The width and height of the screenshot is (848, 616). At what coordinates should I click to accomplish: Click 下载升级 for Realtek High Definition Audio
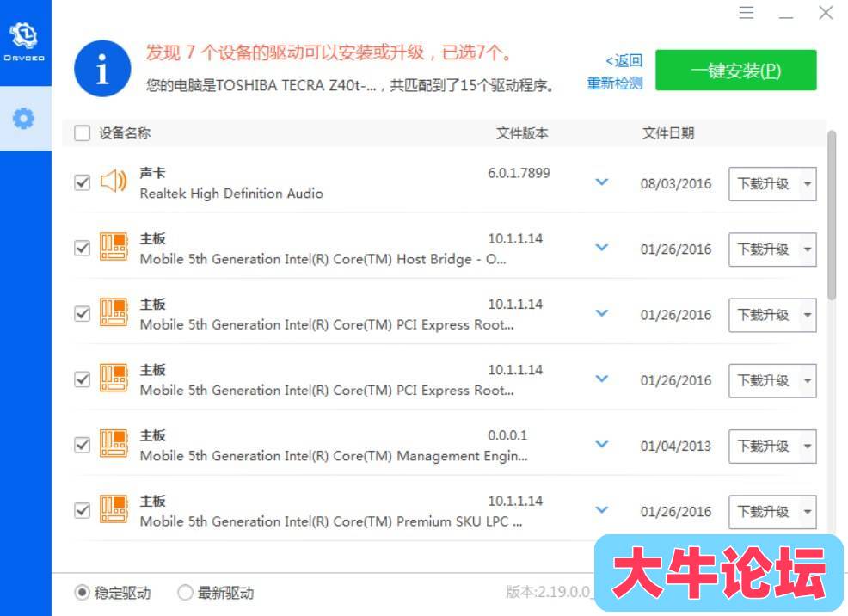764,184
